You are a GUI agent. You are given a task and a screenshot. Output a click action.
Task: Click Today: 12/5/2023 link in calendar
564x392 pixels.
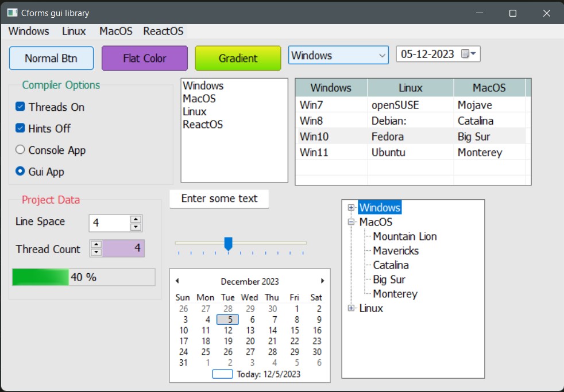click(268, 374)
